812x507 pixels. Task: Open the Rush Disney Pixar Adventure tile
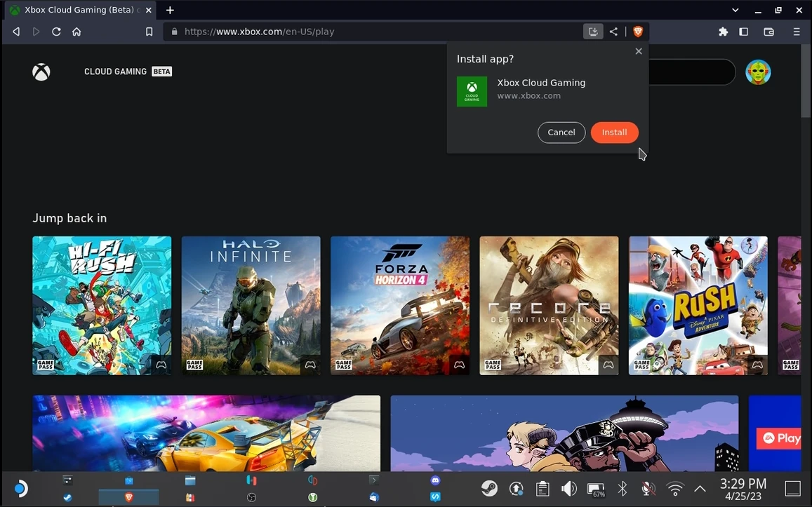pos(698,305)
